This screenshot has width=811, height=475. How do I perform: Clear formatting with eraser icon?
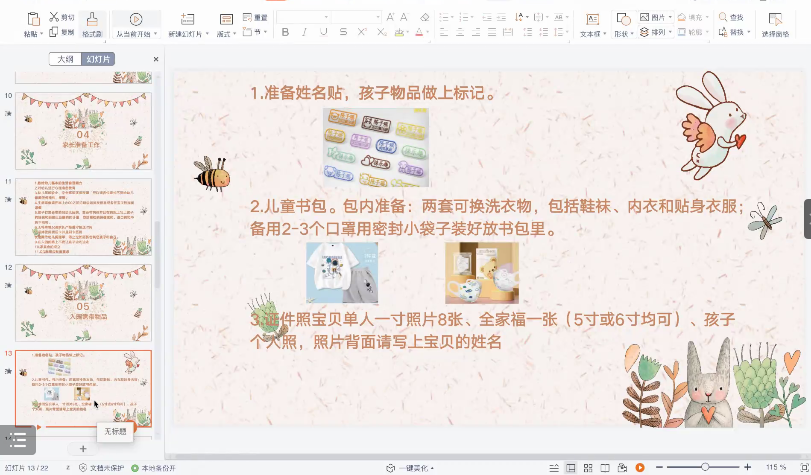coord(425,17)
